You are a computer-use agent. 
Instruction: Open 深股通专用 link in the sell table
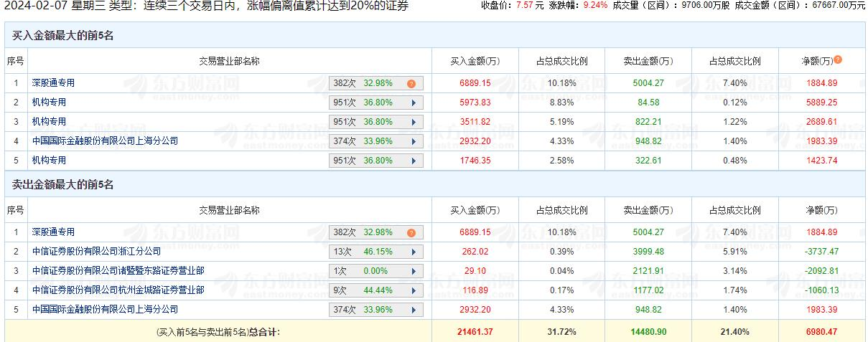53,232
